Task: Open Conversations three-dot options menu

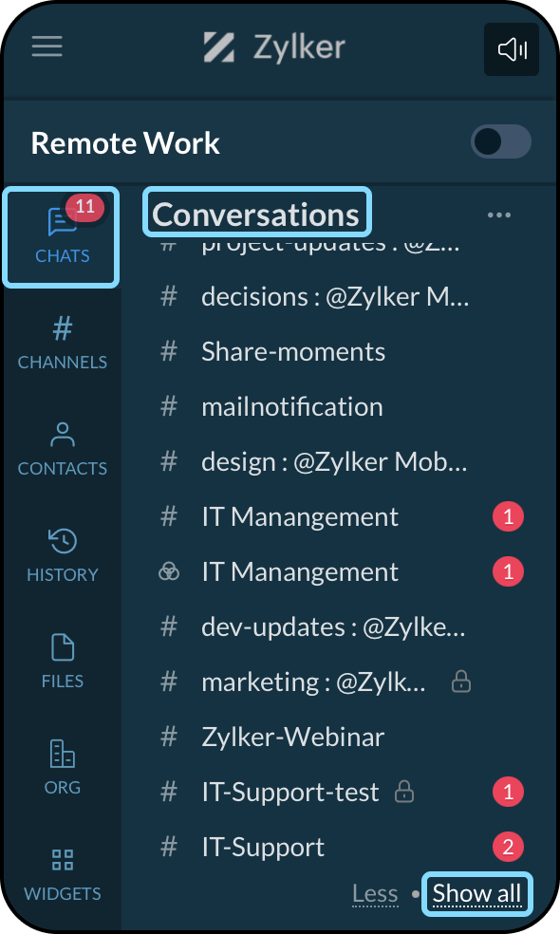Action: [x=498, y=215]
